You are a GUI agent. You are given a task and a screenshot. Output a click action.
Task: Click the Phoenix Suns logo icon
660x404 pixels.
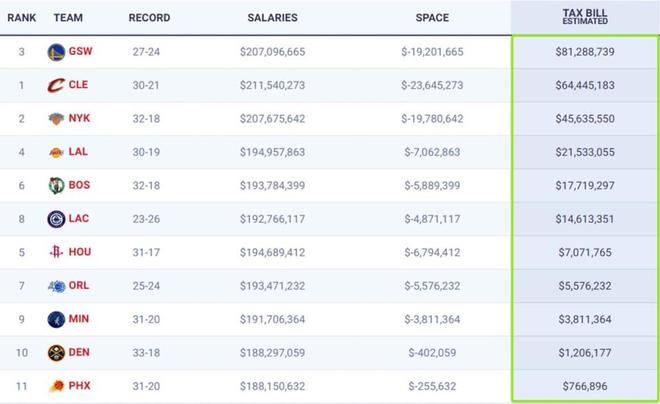click(x=55, y=386)
